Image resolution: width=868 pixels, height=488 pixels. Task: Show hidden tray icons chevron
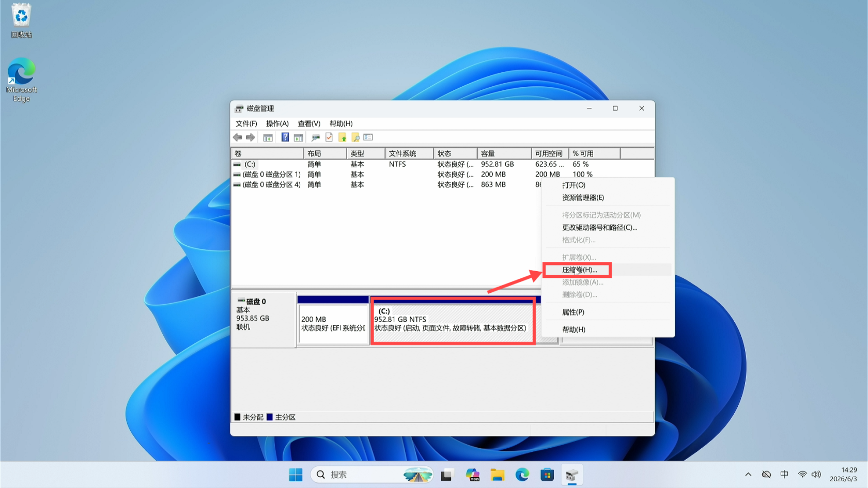tap(748, 475)
